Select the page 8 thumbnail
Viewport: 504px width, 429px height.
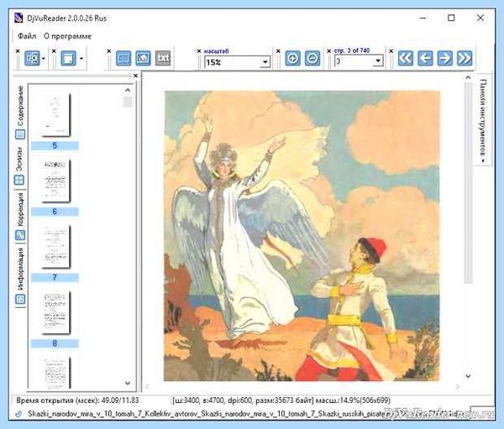point(55,312)
